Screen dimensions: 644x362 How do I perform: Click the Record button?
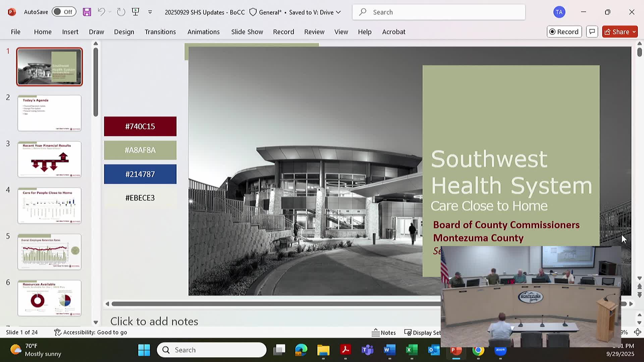[564, 32]
